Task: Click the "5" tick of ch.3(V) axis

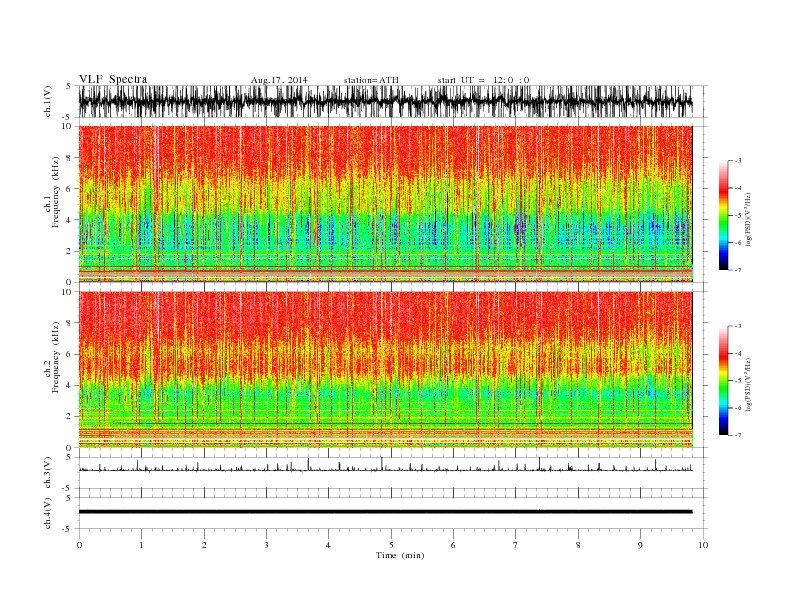Action: 69,457
